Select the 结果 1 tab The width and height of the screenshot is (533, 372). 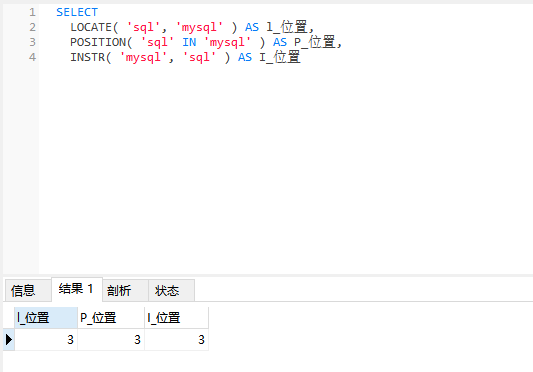click(x=76, y=289)
